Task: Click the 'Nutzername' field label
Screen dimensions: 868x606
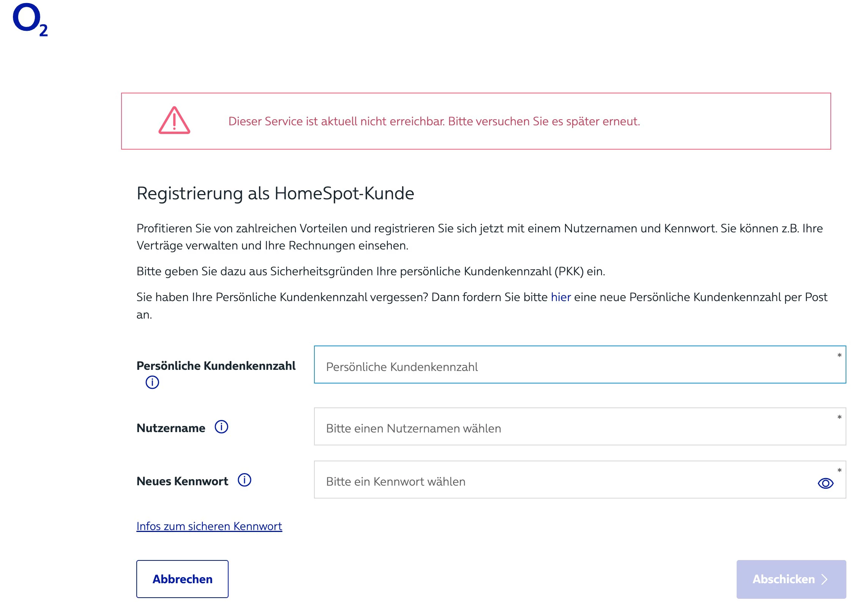Action: 171,428
